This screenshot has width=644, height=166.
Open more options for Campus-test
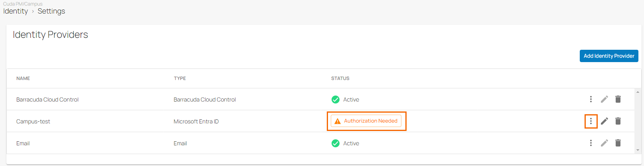tap(591, 121)
